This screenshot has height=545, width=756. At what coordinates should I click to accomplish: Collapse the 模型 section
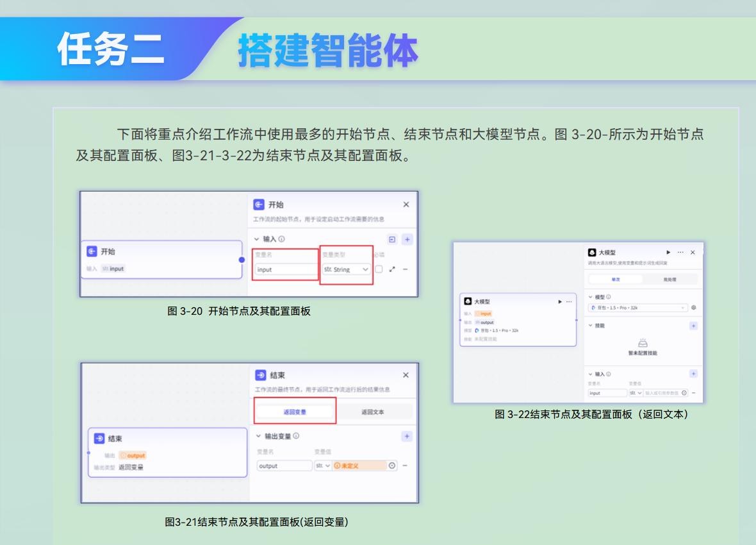[591, 297]
